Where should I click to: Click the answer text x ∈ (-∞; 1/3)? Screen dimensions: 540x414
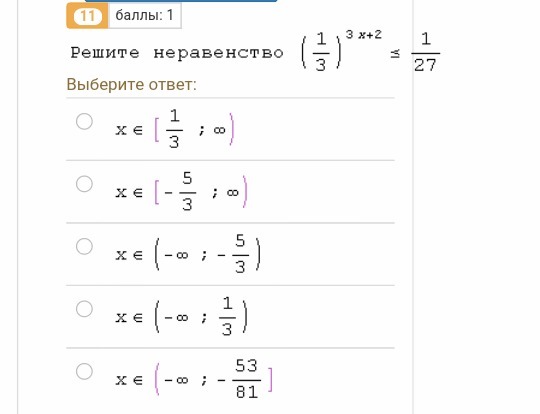[181, 317]
